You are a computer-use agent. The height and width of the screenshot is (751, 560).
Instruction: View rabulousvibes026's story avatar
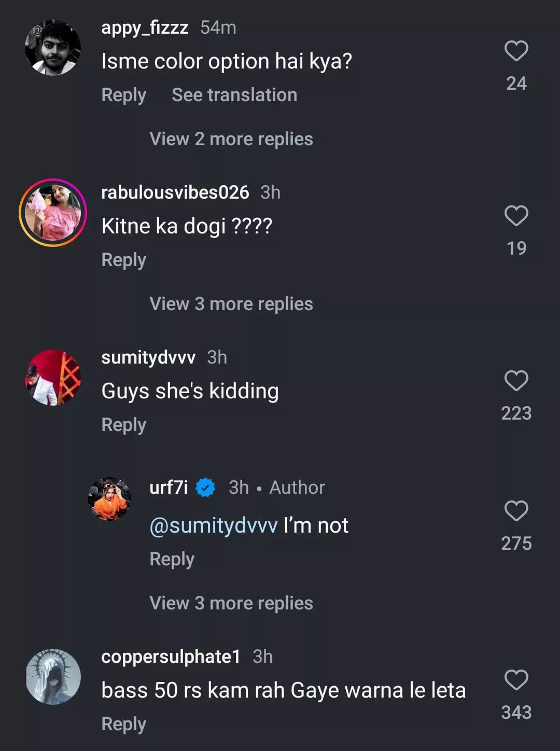(53, 213)
